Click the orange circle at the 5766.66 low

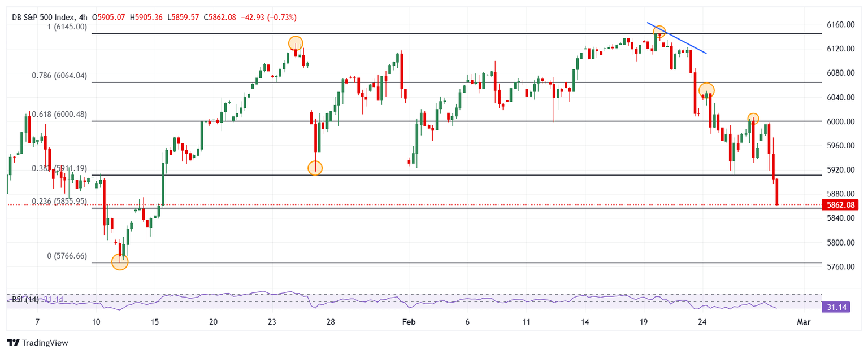point(120,262)
